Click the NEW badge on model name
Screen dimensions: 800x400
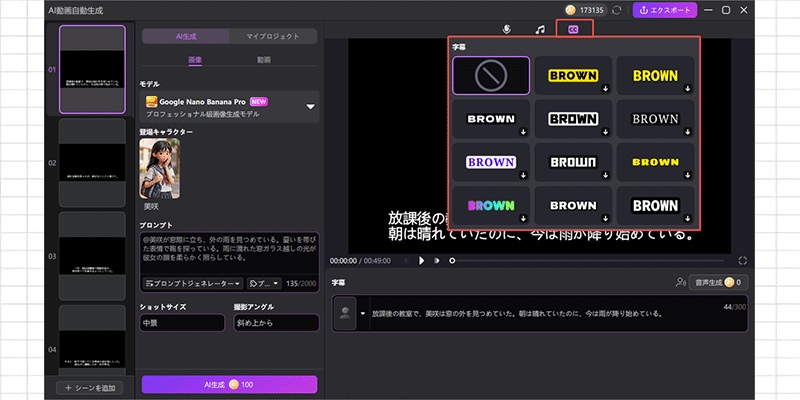coord(259,102)
